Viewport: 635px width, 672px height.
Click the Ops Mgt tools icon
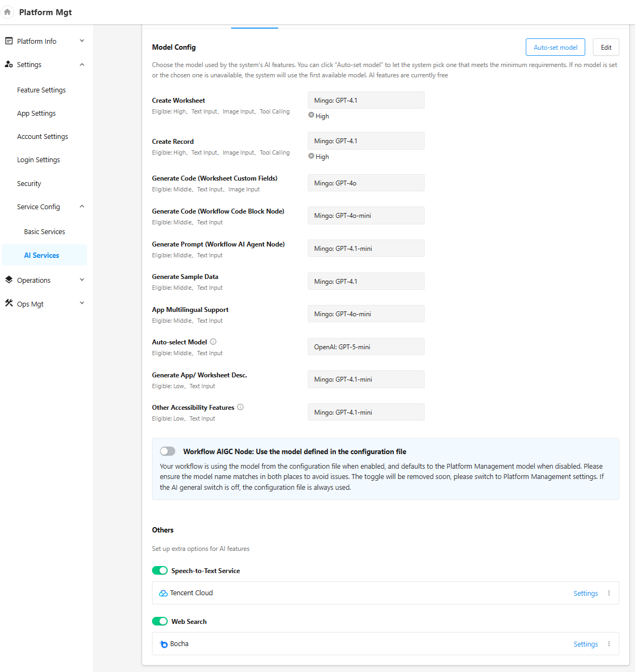[x=9, y=303]
